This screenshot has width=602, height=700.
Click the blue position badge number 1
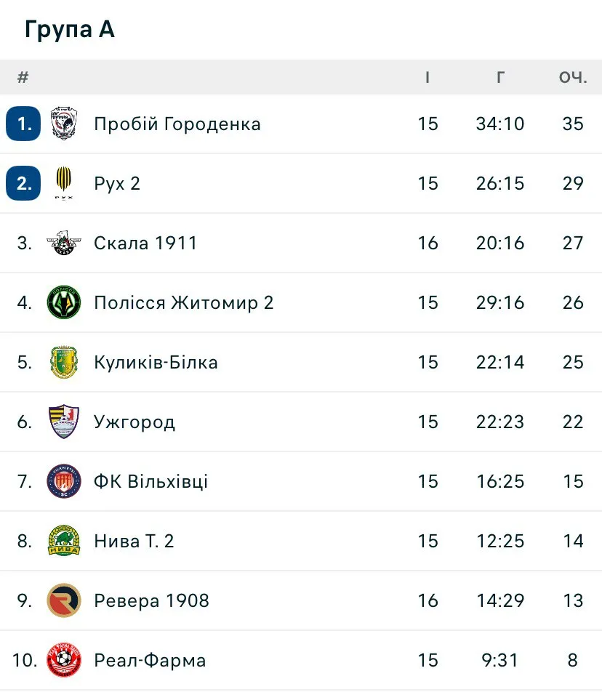tap(23, 124)
